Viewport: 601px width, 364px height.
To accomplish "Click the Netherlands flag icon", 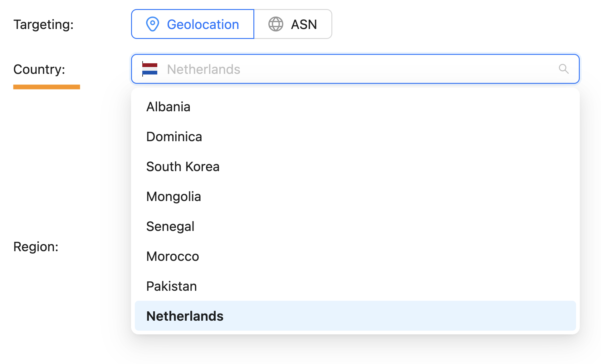I will pyautogui.click(x=150, y=69).
